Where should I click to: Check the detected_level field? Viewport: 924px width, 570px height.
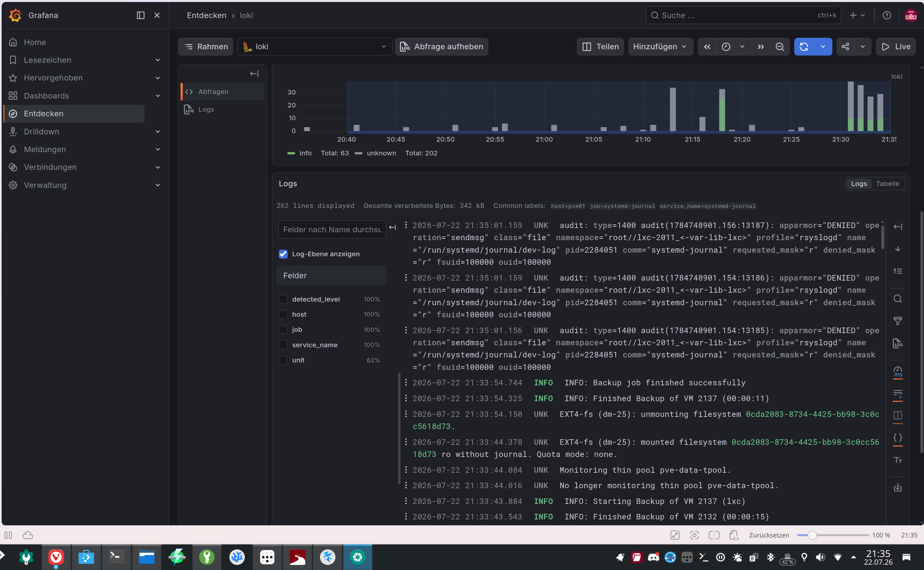tap(283, 299)
